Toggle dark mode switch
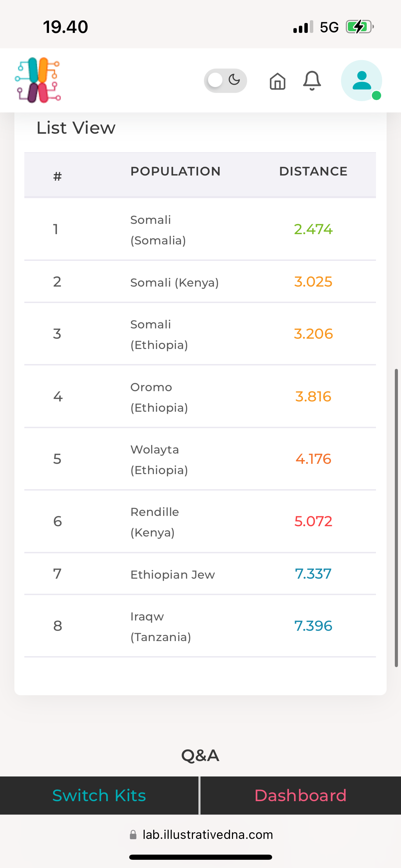This screenshot has height=868, width=401. (x=225, y=81)
